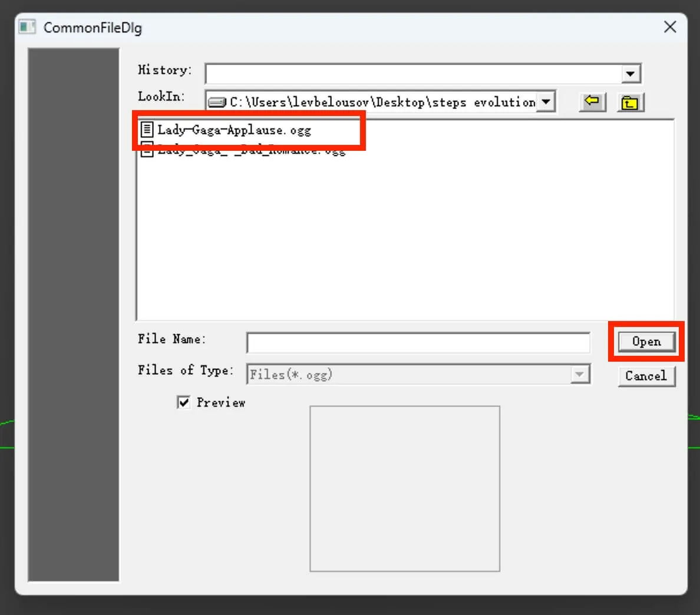Expand the Files of Type dropdown arrow
Screen dimensions: 700x615
click(x=580, y=374)
